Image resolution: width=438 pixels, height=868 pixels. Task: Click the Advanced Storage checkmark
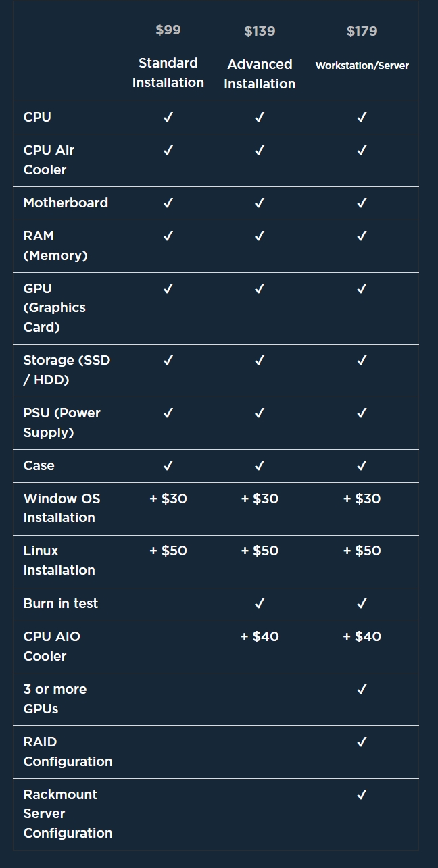[x=260, y=361]
